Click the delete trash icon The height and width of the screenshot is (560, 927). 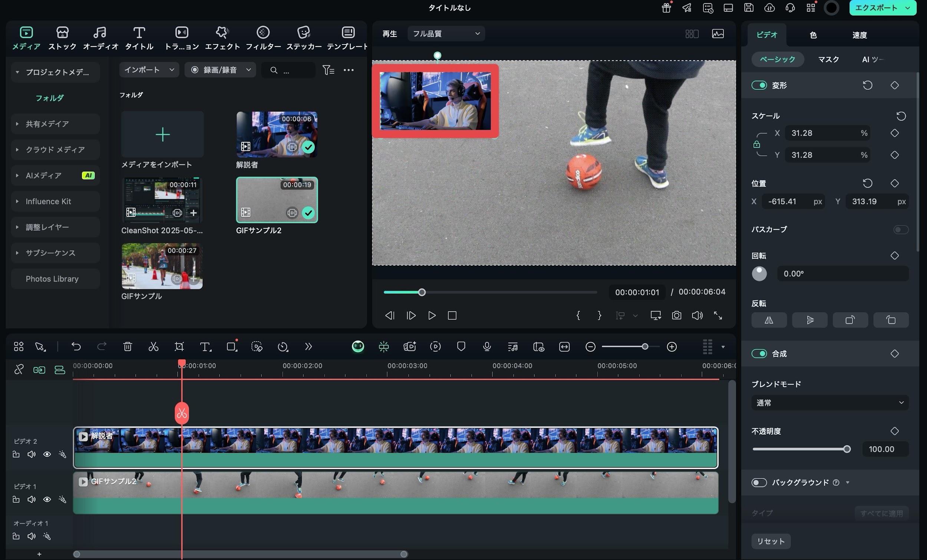(x=128, y=346)
